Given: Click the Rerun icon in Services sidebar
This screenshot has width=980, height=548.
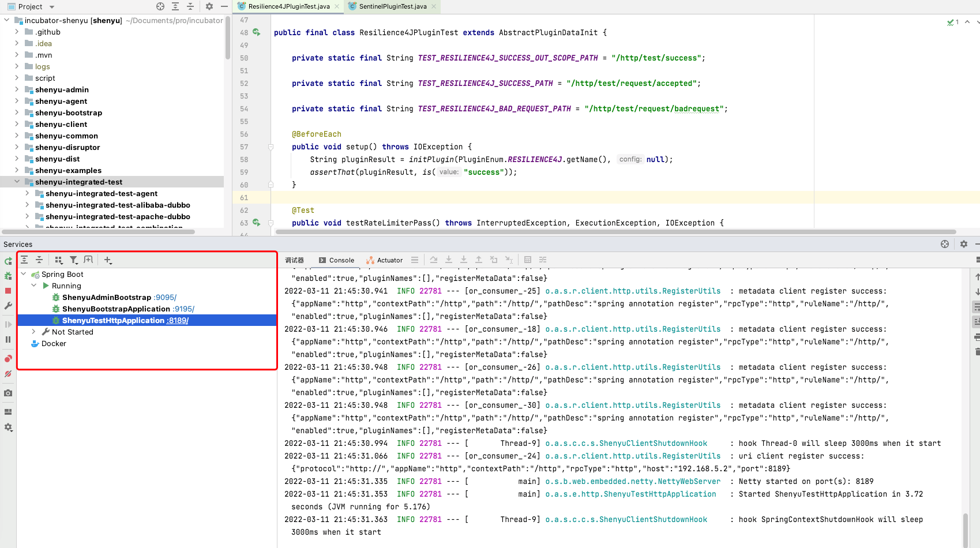Looking at the screenshot, I should (8, 261).
